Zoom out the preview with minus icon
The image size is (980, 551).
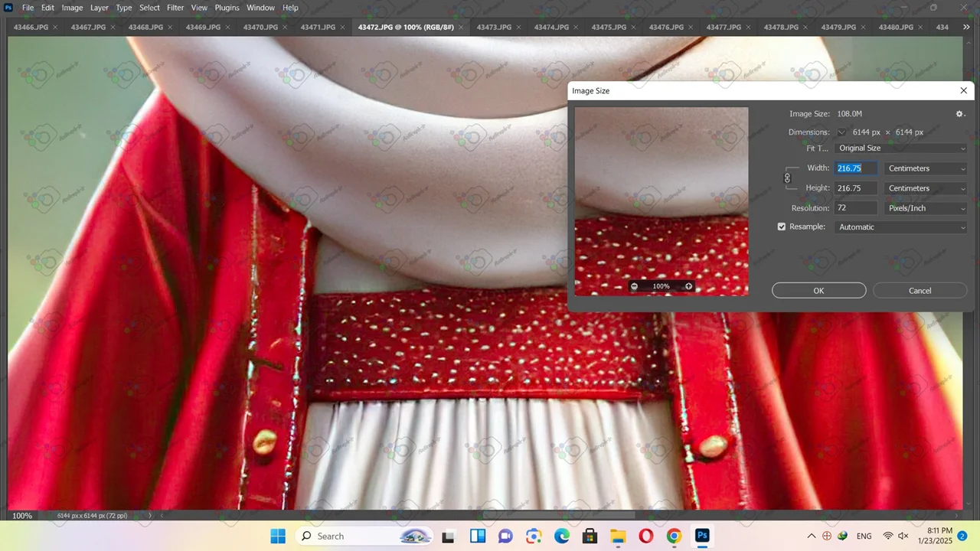[x=634, y=286]
